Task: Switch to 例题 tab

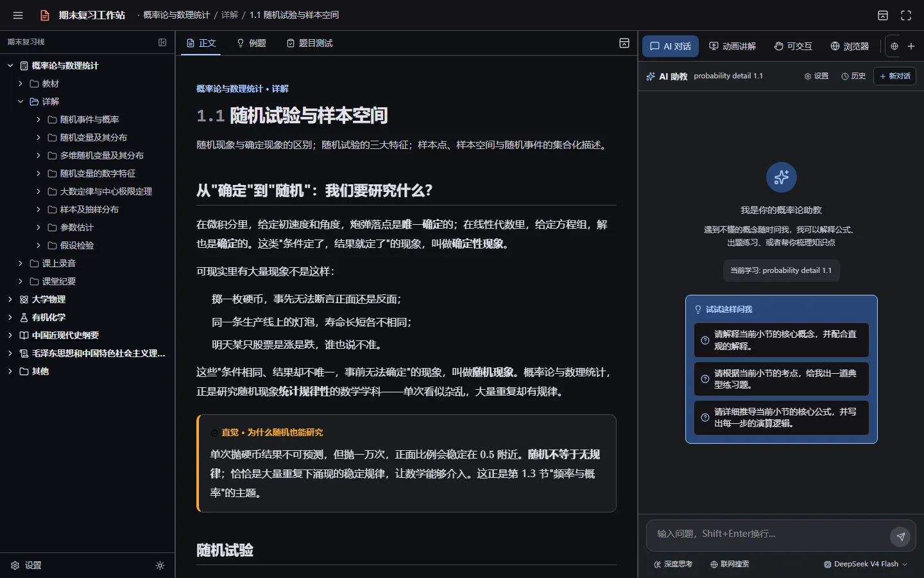Action: pyautogui.click(x=251, y=43)
